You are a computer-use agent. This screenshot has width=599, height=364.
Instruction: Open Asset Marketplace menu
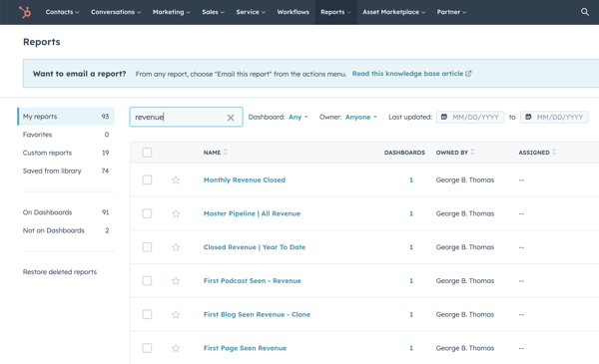point(394,12)
